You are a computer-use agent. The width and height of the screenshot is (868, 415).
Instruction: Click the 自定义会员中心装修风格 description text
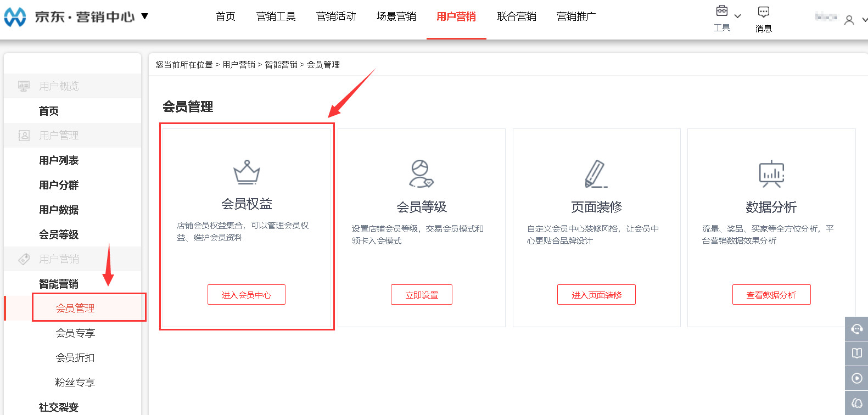593,234
